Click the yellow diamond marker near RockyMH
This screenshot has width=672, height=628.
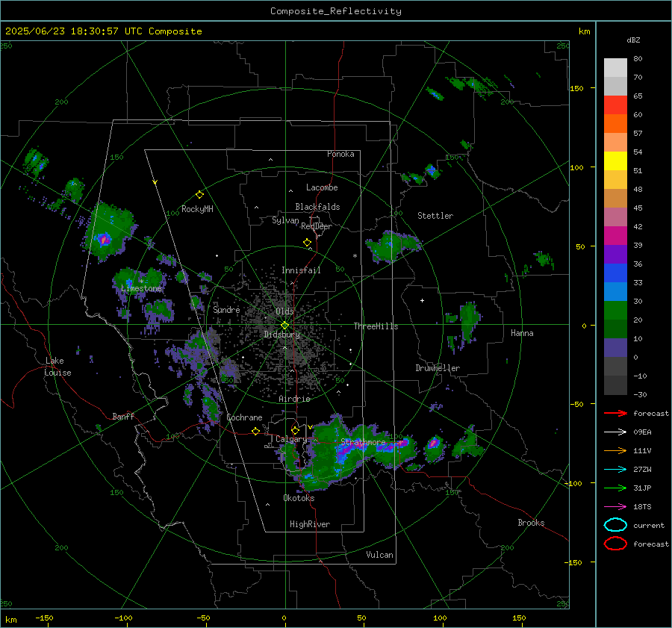click(x=199, y=195)
